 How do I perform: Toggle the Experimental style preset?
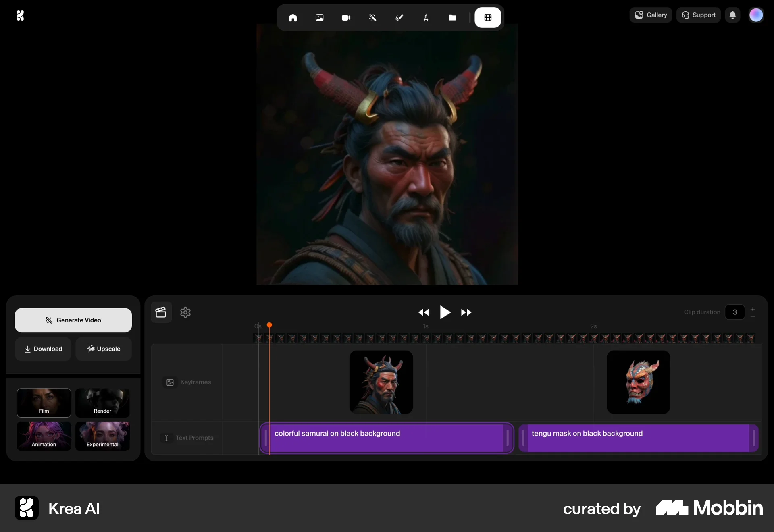tap(103, 436)
